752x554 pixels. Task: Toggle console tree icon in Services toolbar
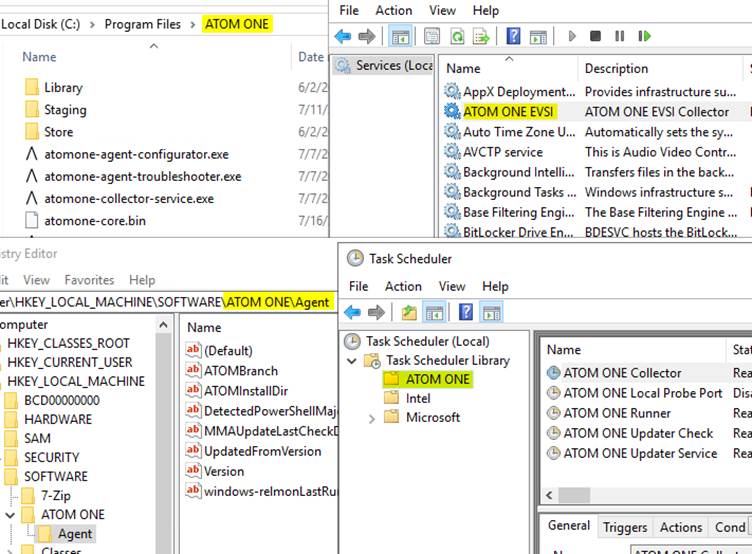click(x=400, y=36)
